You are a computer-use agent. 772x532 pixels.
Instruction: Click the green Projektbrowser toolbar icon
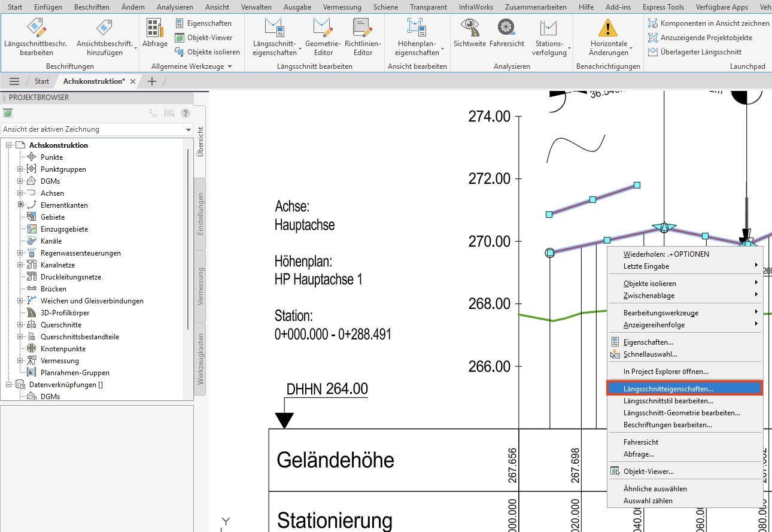(8, 113)
